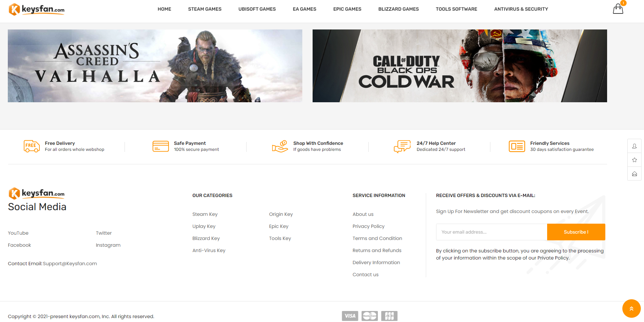Open the Epic Key category
644x322 pixels.
coord(279,227)
